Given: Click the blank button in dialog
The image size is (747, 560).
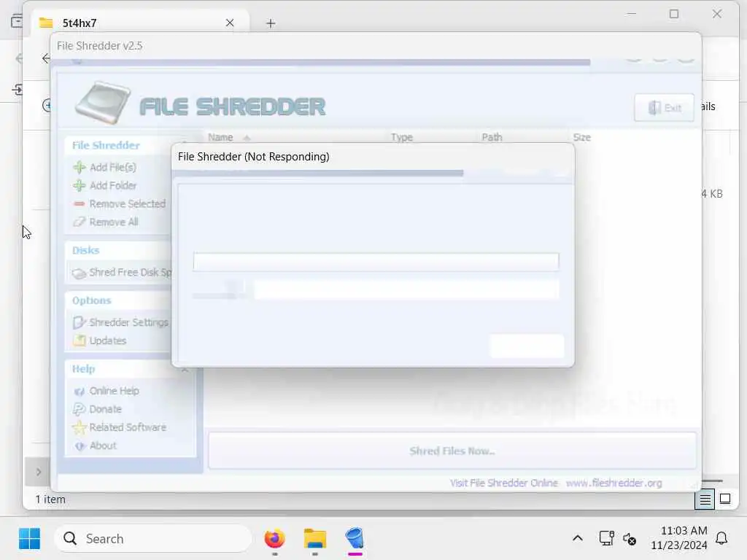Looking at the screenshot, I should (527, 346).
